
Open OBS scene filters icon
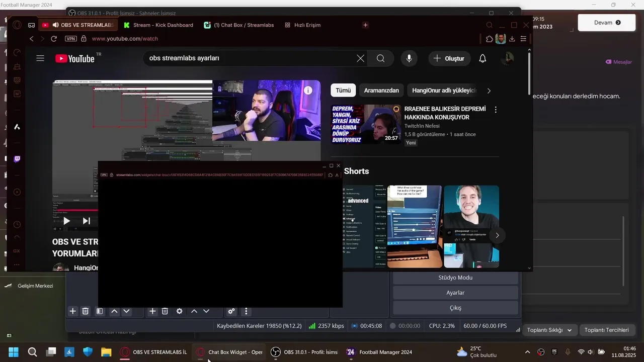click(100, 311)
